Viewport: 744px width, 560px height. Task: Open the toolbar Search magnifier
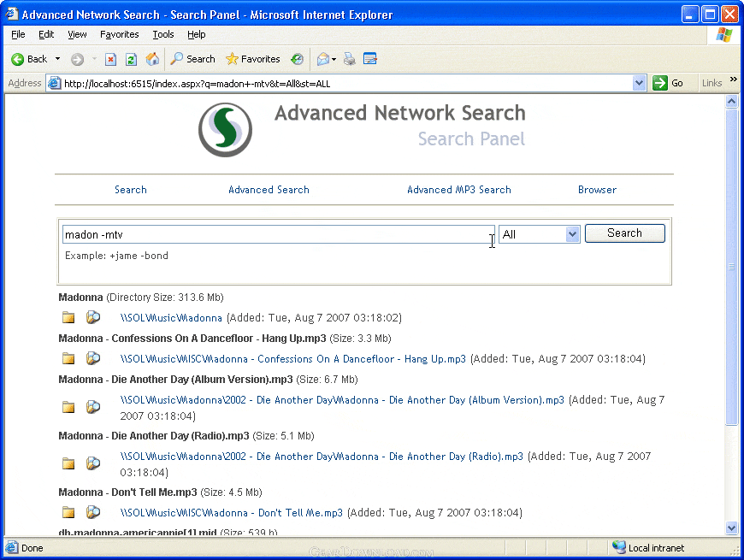point(176,59)
